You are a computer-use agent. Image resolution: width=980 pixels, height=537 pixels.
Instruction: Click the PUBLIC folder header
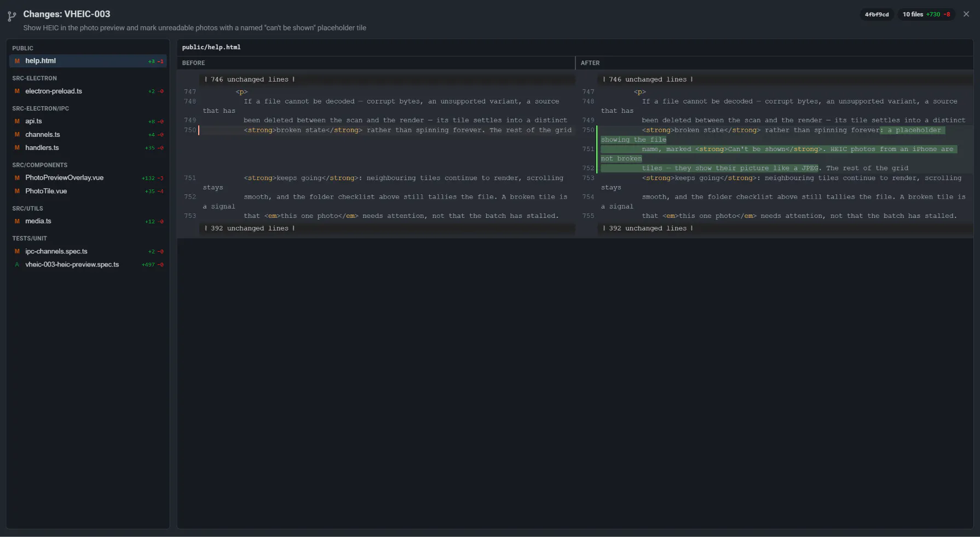(x=23, y=48)
